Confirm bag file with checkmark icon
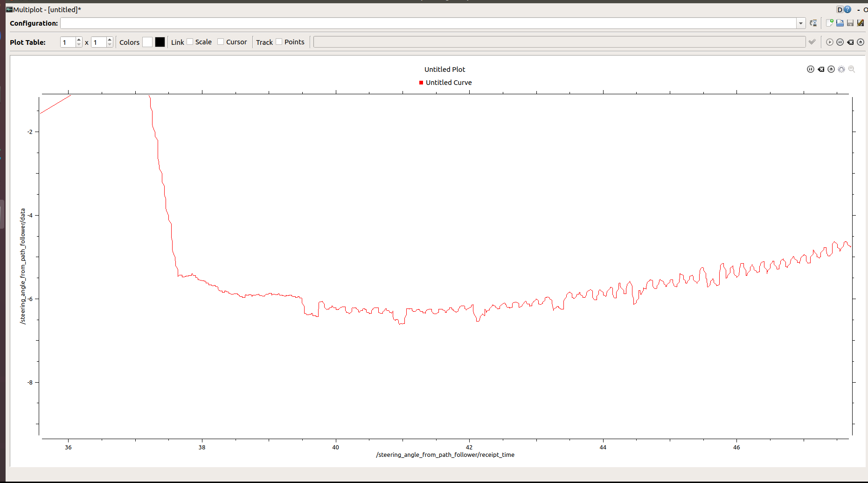Screen dimensions: 868x483 pos(812,42)
